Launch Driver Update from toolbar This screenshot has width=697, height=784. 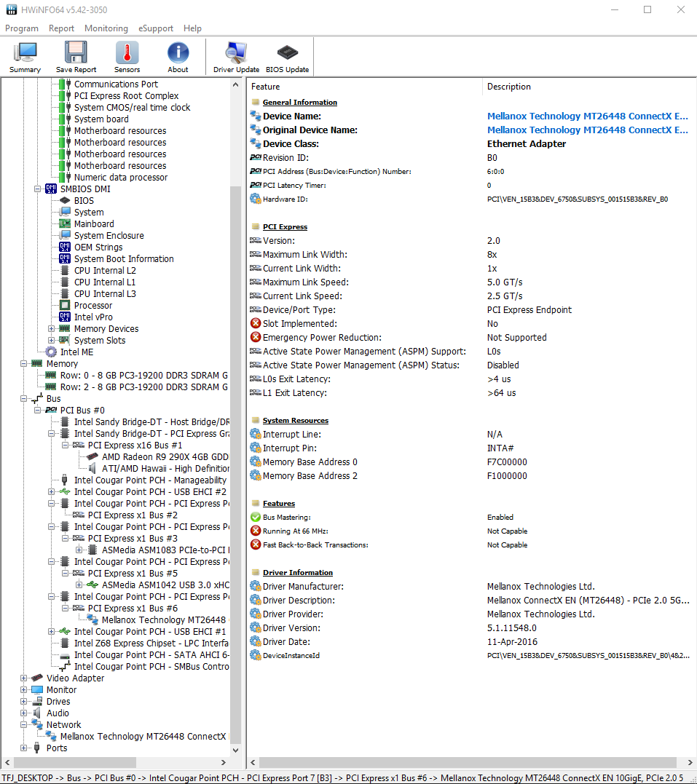pyautogui.click(x=236, y=57)
